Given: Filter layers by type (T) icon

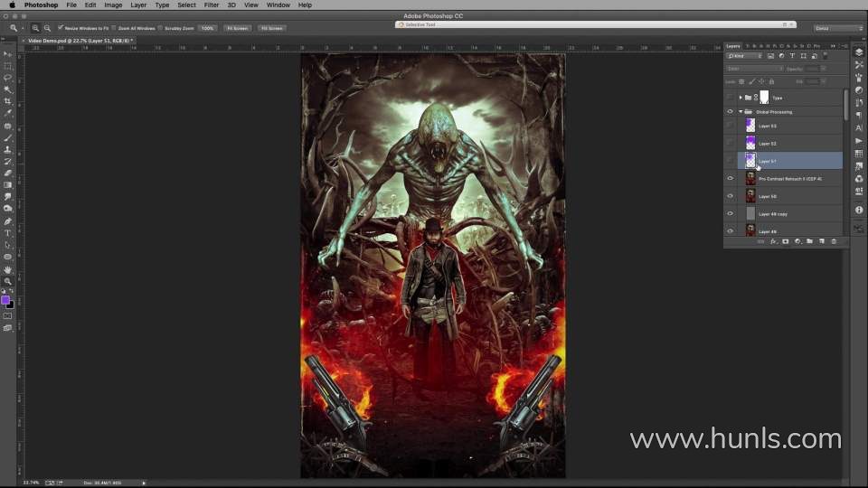Looking at the screenshot, I should (x=792, y=56).
